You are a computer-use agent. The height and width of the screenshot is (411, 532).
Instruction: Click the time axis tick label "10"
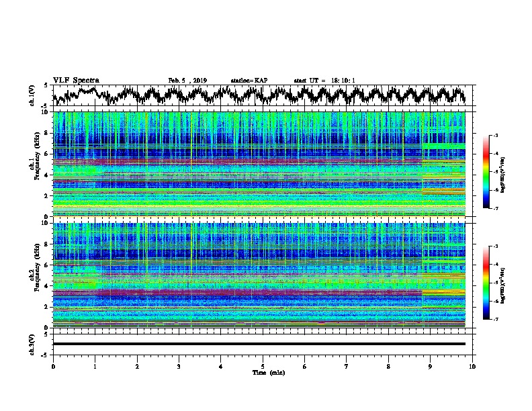472,367
